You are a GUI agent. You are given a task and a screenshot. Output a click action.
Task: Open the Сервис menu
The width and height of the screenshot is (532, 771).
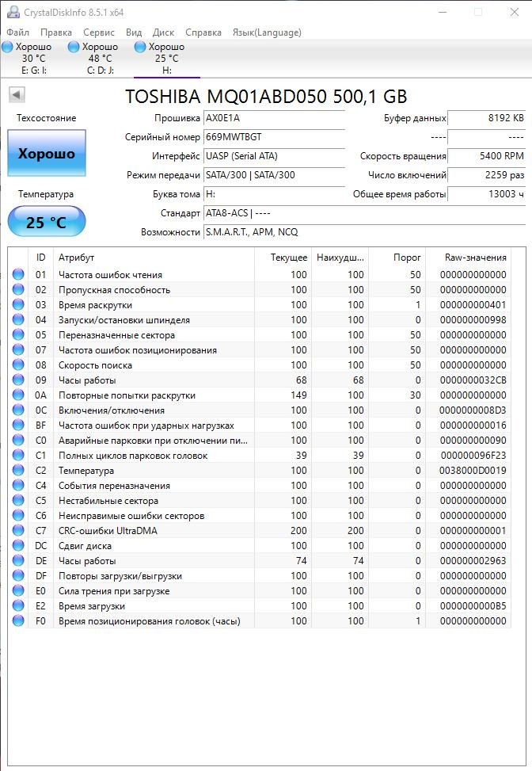[98, 32]
